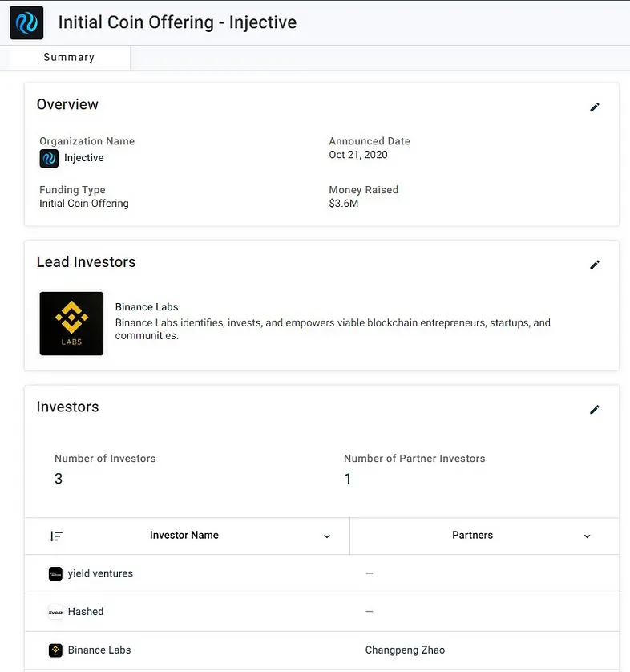Open the yield ventures investor link
630x672 pixels.
click(100, 573)
